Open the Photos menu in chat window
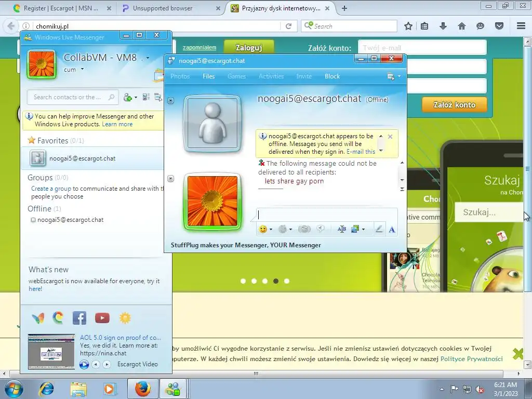 pos(180,76)
